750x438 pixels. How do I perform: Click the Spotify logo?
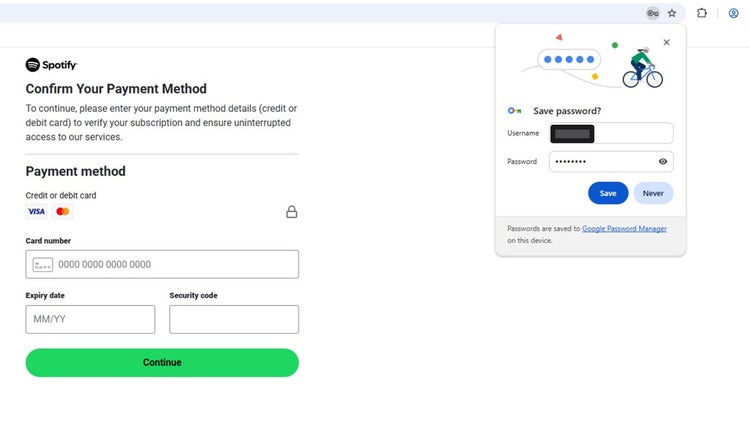(x=51, y=65)
